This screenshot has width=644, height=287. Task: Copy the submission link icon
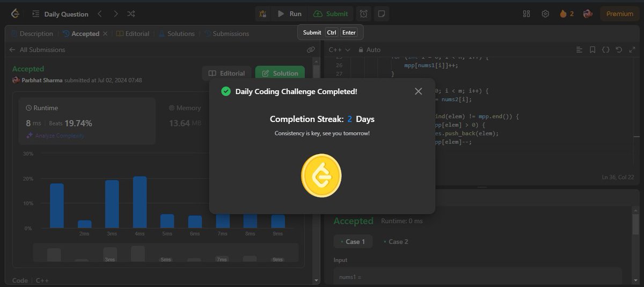click(x=311, y=49)
